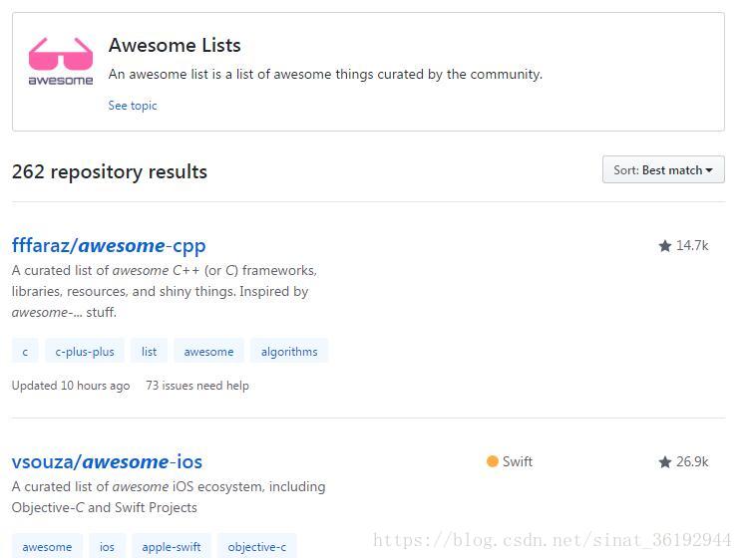Select the 'c-plus-plus' topic tag
This screenshot has width=743, height=560.
coord(85,352)
